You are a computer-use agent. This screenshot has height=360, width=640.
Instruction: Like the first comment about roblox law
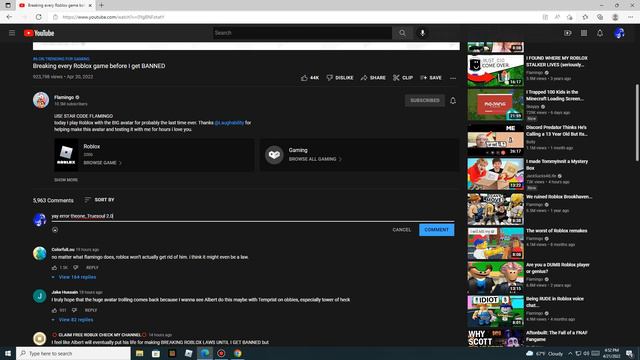(x=55, y=268)
